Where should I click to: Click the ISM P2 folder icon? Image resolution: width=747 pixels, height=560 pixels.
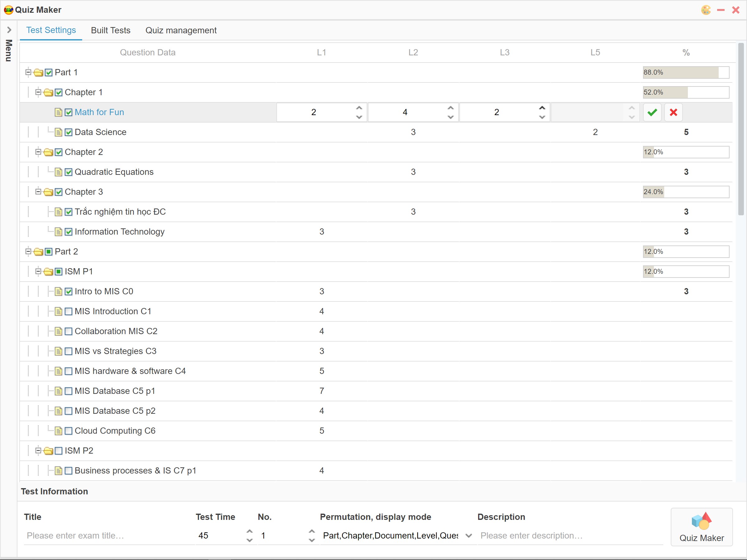pos(49,450)
